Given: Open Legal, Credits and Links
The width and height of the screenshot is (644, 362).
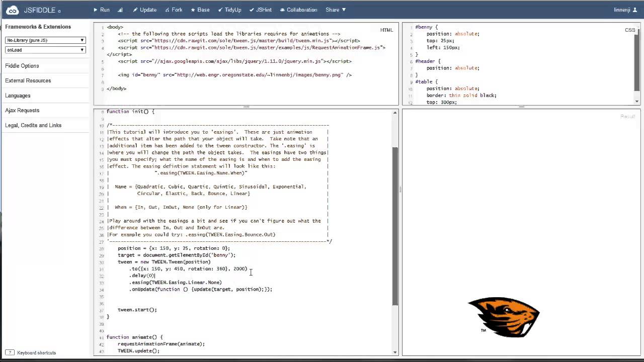Looking at the screenshot, I should (33, 125).
